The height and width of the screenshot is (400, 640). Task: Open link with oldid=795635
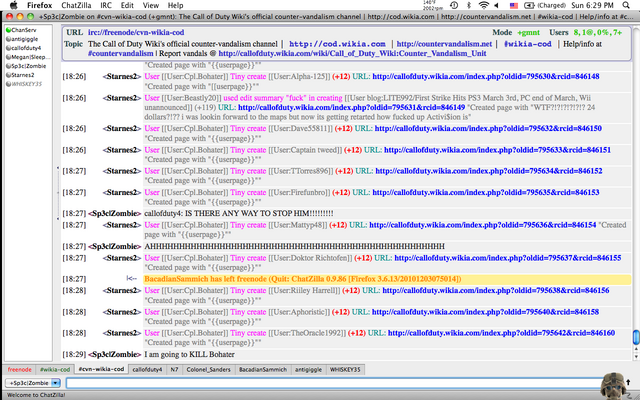486,192
